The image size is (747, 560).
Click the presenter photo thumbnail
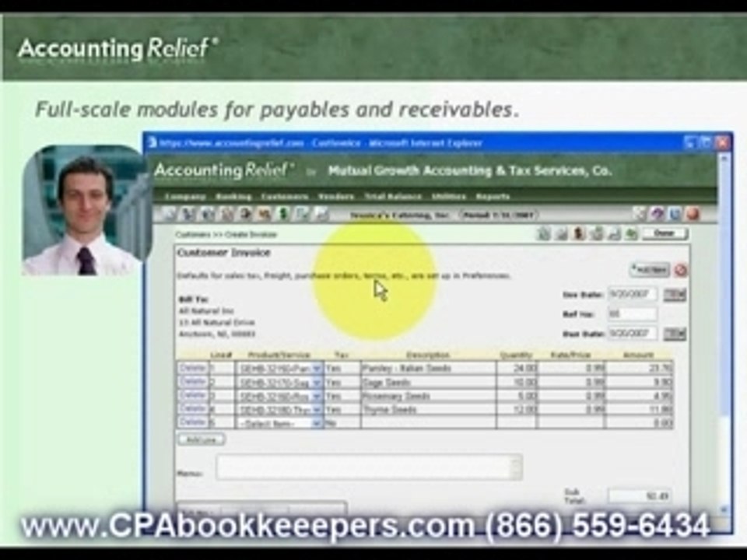[x=86, y=211]
